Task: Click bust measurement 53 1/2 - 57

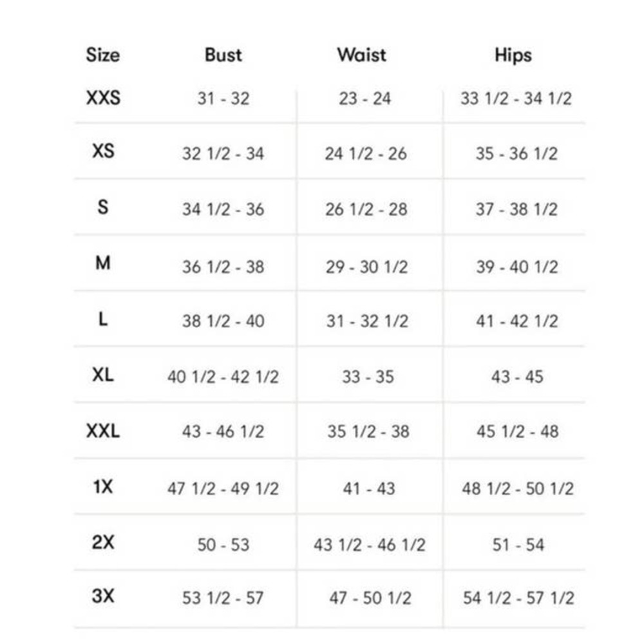Action: (x=223, y=598)
